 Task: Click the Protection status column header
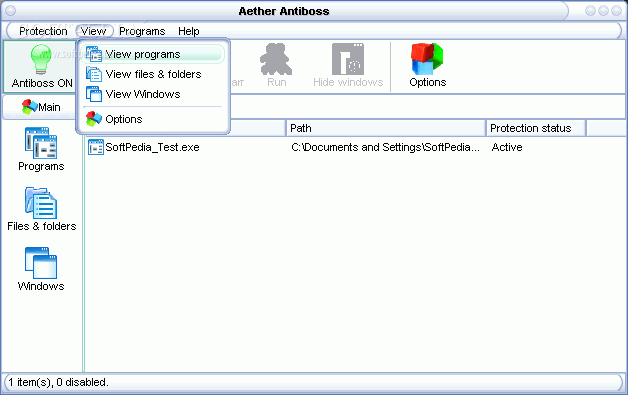point(536,128)
